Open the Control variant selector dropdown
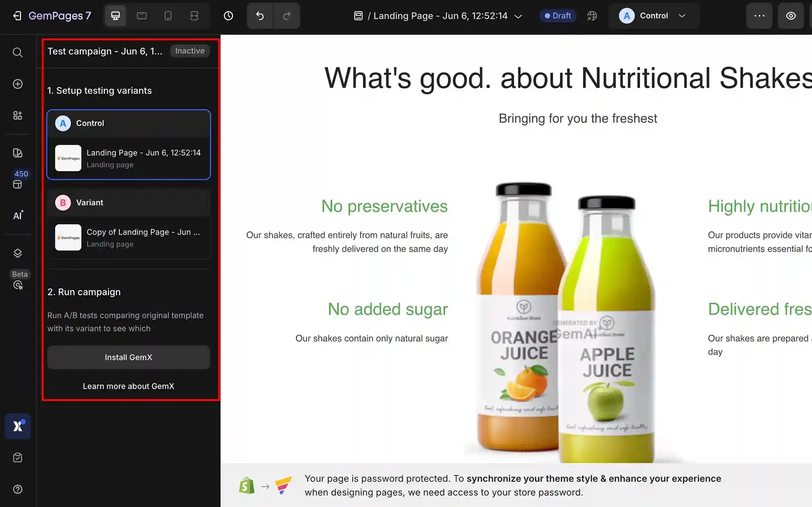 pyautogui.click(x=653, y=16)
